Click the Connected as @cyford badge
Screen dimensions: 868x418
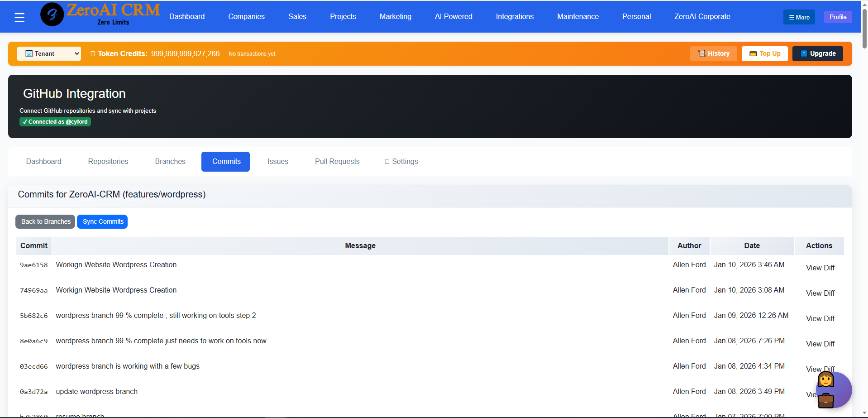55,122
